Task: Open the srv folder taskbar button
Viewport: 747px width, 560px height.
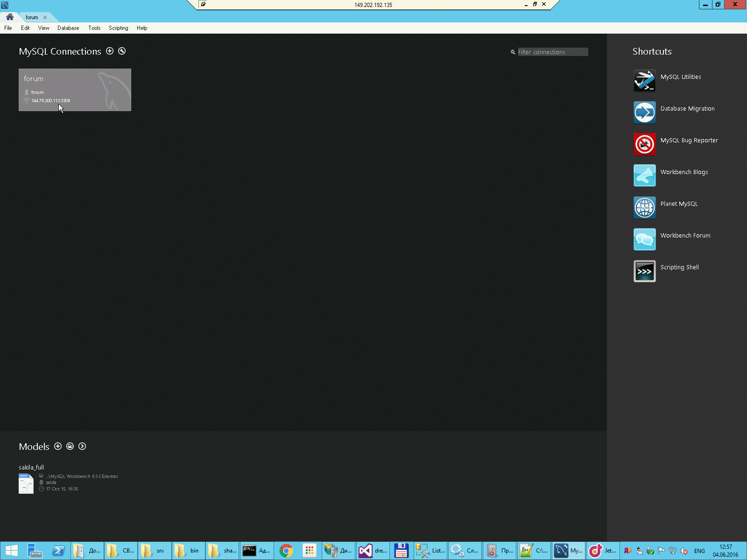Action: pyautogui.click(x=154, y=551)
